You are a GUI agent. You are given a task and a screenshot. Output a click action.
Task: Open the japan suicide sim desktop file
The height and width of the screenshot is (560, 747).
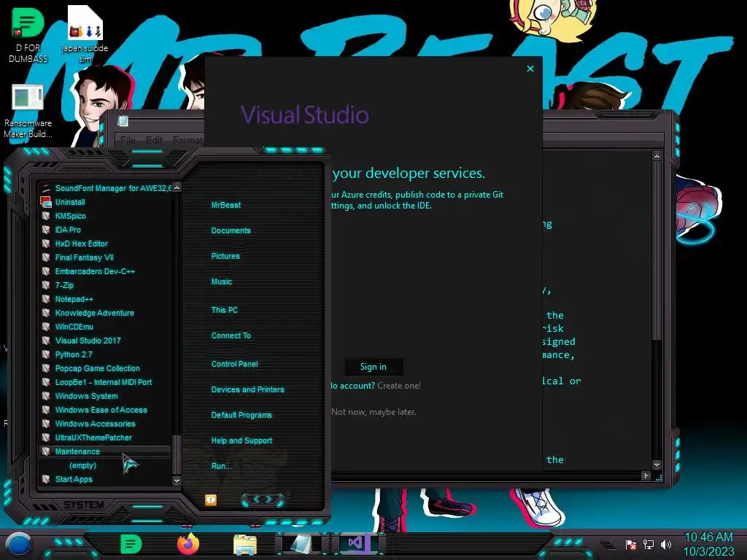point(85,34)
